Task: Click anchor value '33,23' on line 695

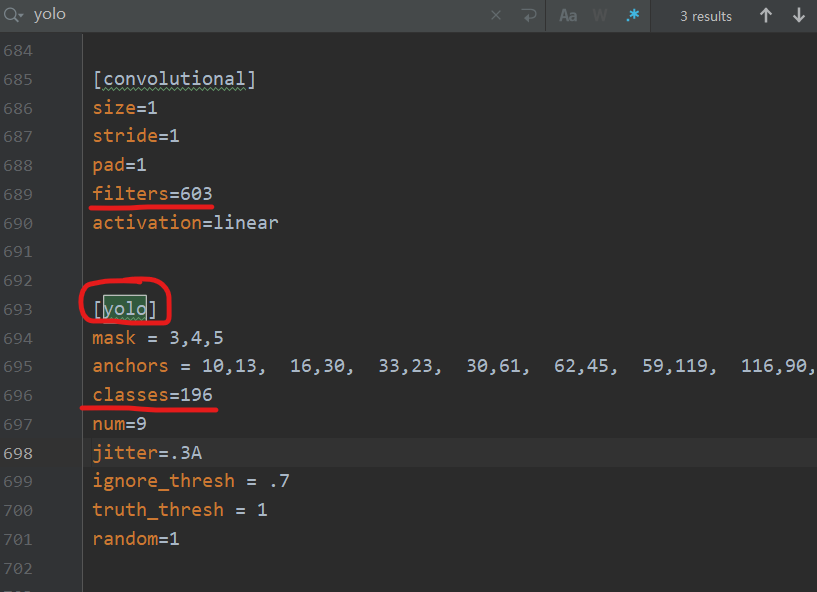Action: pos(405,366)
